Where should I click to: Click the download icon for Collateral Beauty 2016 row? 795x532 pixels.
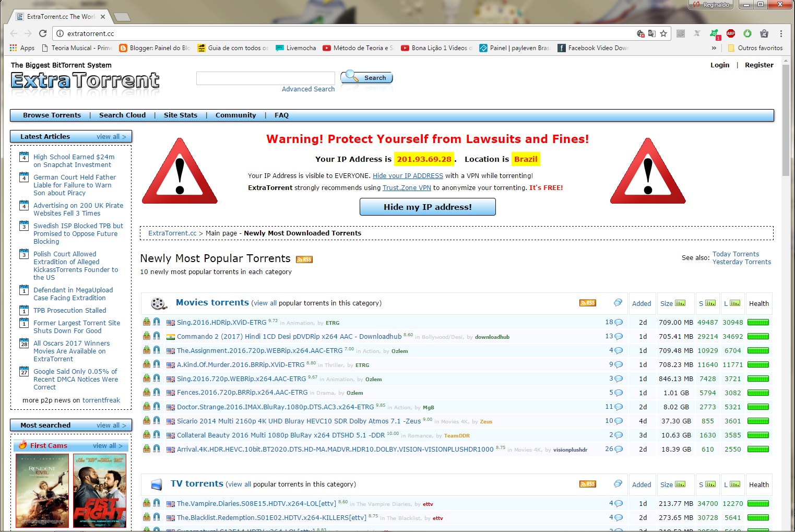point(147,435)
